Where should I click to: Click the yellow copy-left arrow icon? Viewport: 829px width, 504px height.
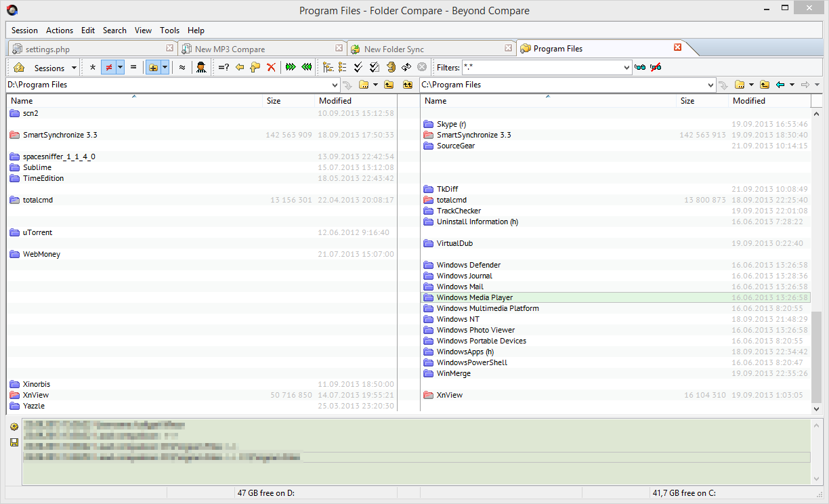240,68
